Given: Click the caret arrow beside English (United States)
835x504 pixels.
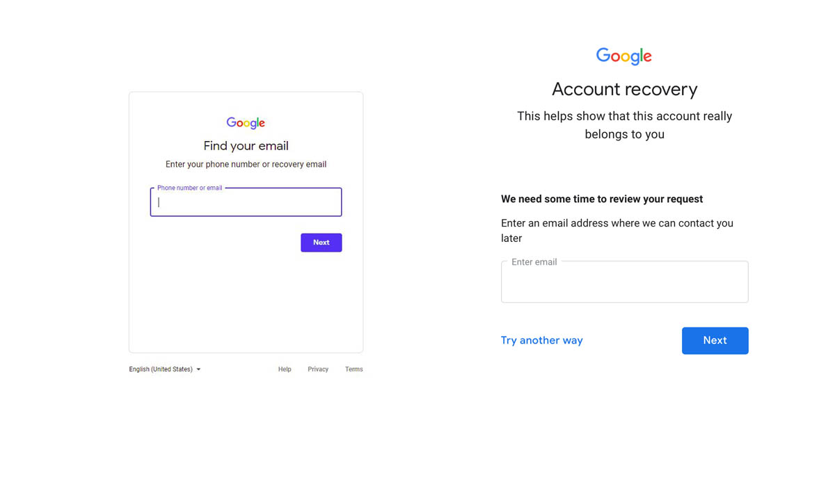Looking at the screenshot, I should [x=198, y=370].
